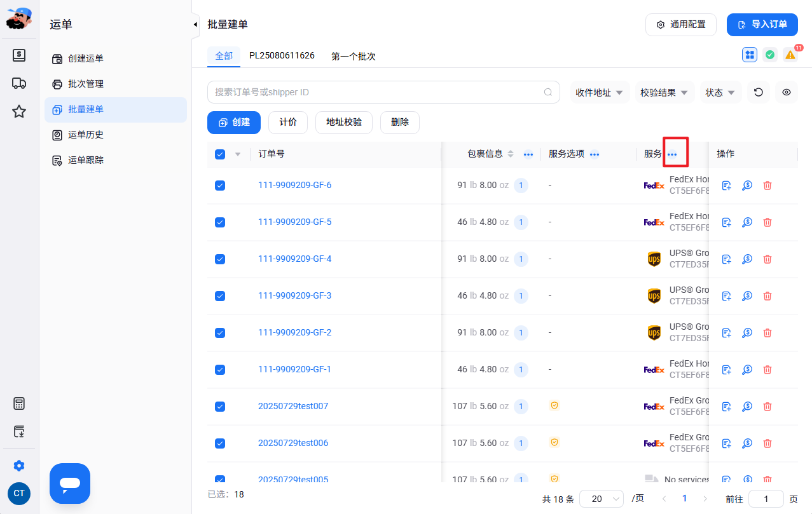812x514 pixels.
Task: Open the warning filter icon with the 11 badge
Action: [x=790, y=55]
